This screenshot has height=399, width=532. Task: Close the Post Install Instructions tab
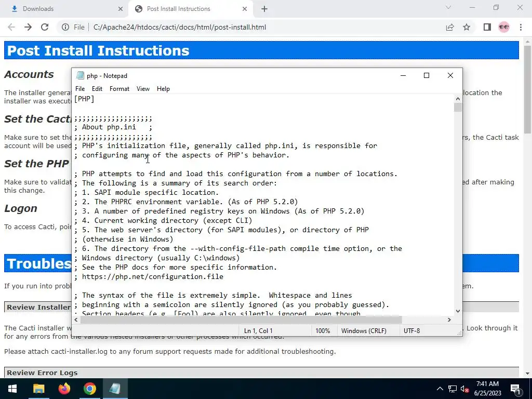245,9
